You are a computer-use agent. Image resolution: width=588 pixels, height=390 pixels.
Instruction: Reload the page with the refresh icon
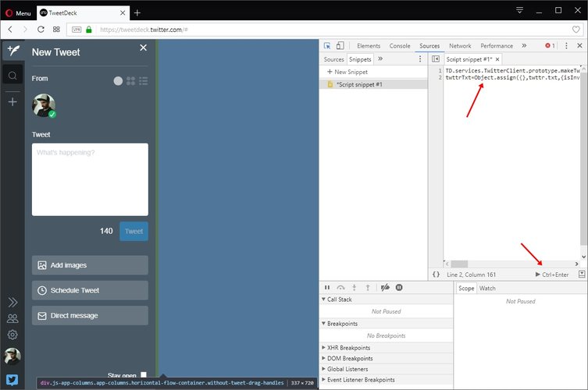coord(41,29)
